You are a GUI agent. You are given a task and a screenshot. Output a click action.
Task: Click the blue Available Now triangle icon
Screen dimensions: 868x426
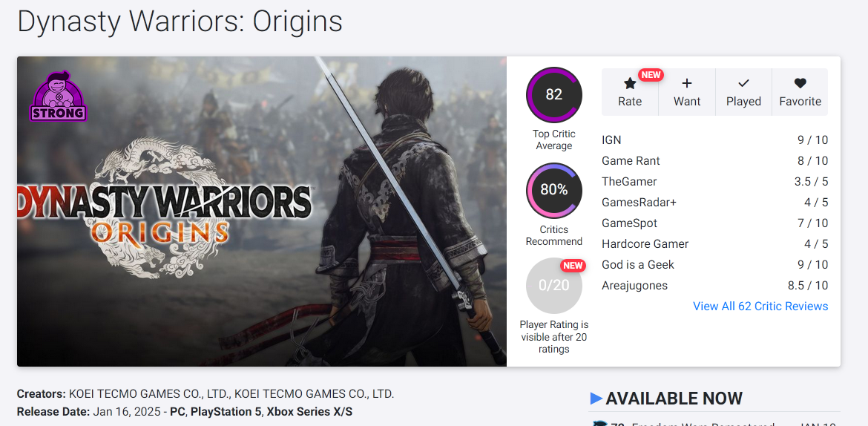[x=596, y=399]
